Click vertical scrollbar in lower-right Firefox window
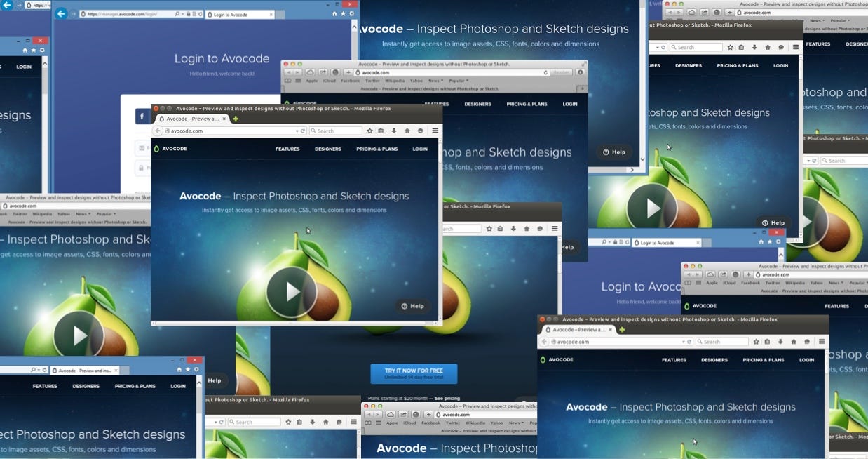The image size is (868, 459). coord(827,404)
